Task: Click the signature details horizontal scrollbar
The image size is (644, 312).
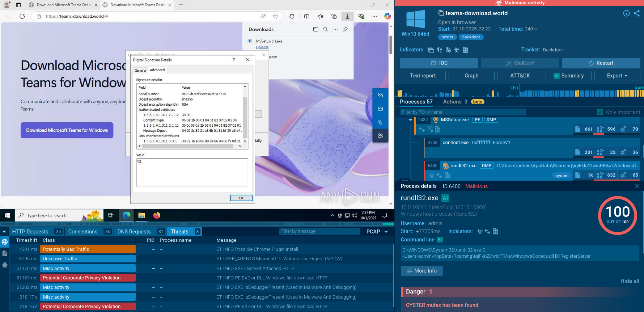Action: point(187,146)
